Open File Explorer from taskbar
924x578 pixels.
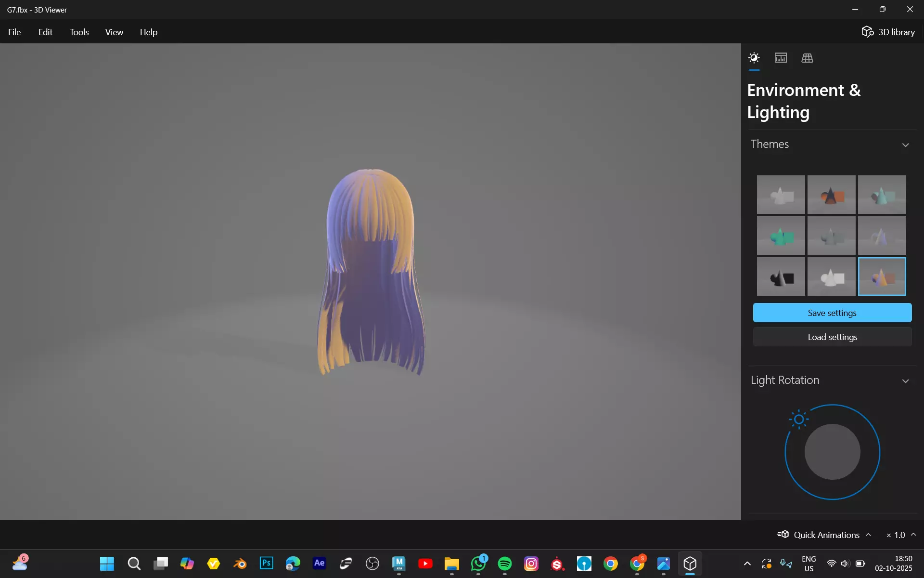[451, 564]
